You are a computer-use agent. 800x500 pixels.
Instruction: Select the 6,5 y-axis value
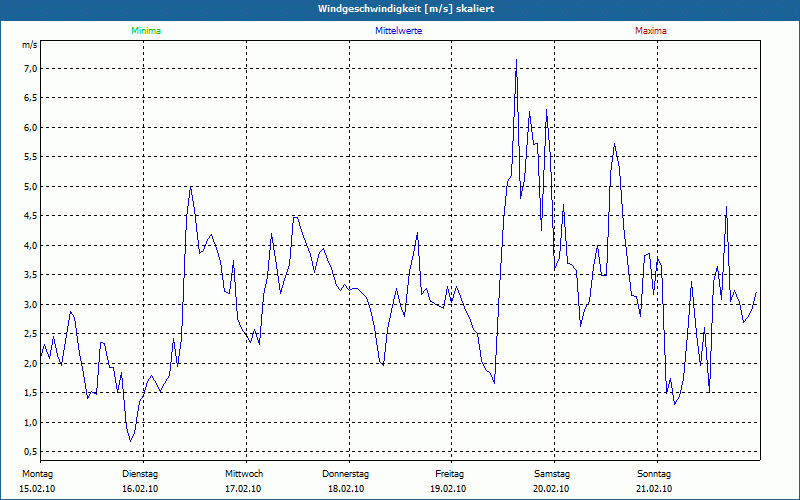(x=31, y=97)
